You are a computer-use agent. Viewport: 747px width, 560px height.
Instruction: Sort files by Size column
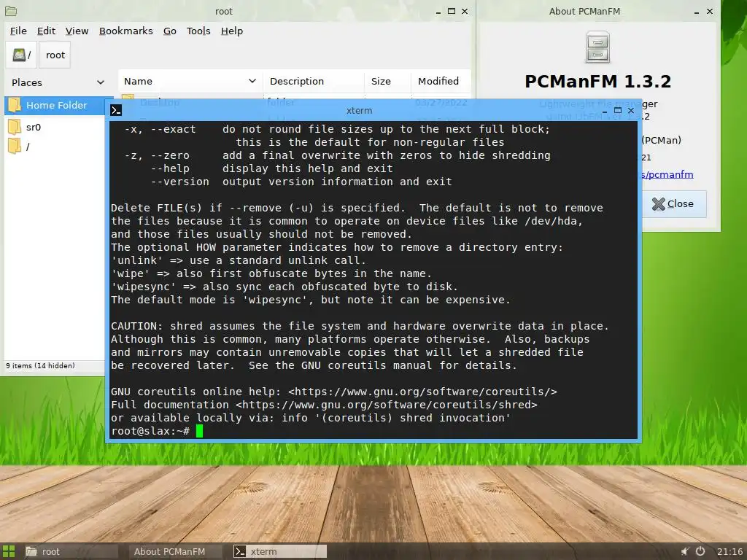point(387,81)
